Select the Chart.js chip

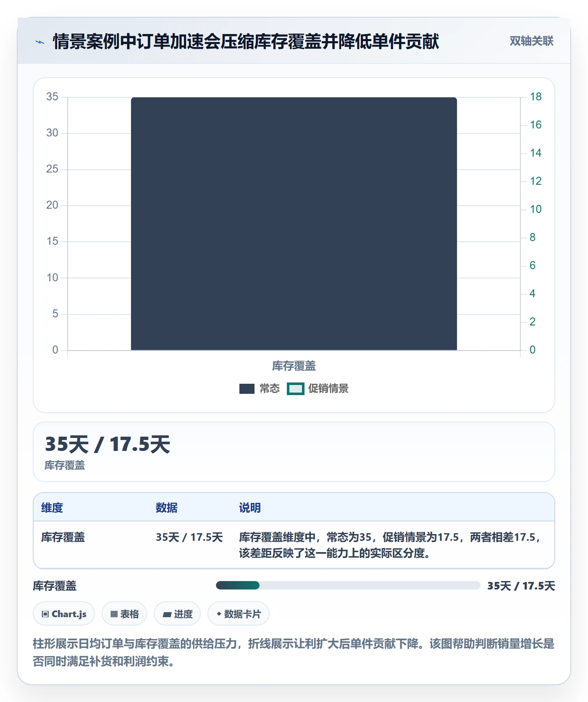pyautogui.click(x=64, y=614)
